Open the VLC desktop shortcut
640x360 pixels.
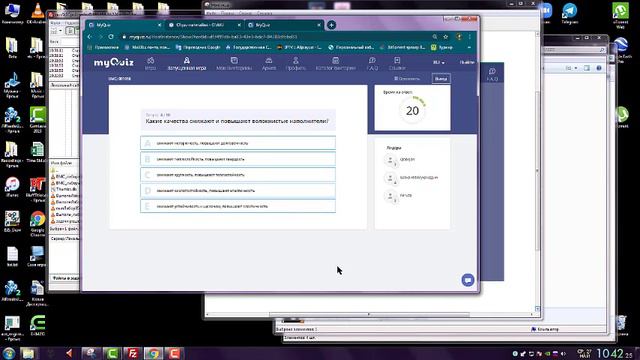(37, 13)
